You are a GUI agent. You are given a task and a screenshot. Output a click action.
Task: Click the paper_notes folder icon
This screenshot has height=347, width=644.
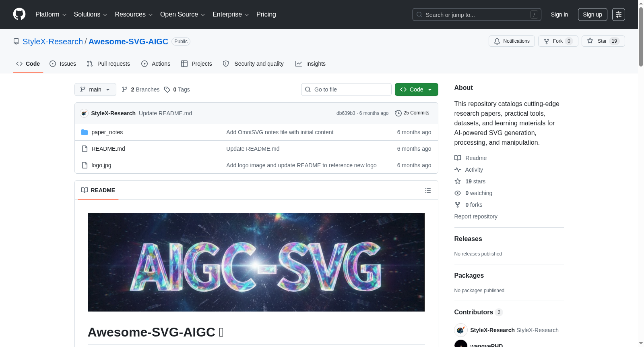(x=85, y=132)
